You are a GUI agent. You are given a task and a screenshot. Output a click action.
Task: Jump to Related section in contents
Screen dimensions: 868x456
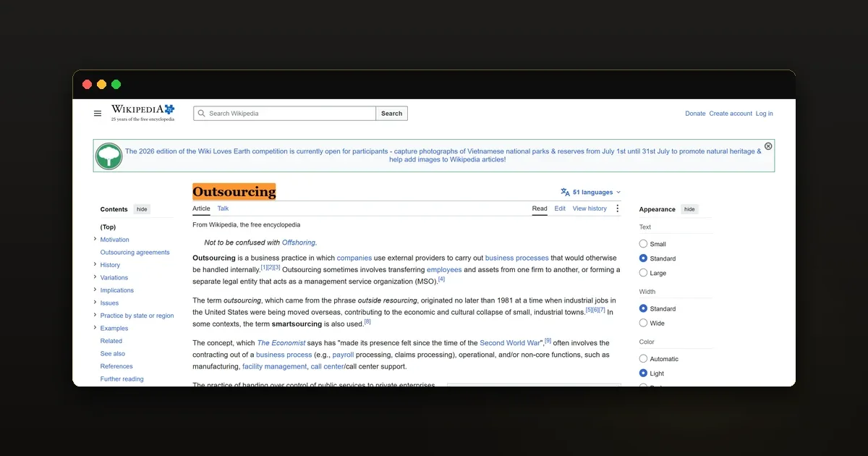[x=111, y=341]
